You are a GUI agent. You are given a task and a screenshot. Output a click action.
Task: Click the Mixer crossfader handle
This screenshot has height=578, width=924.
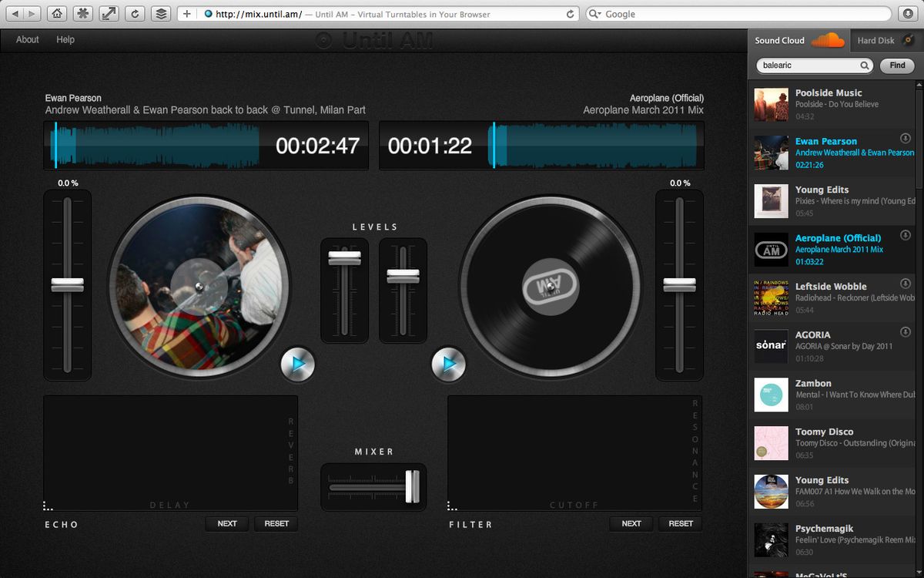coord(413,486)
